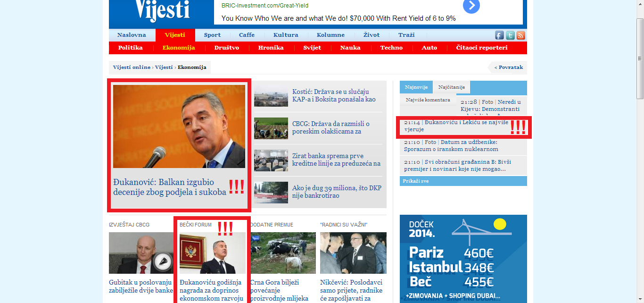Select the Najviše komentara tab
Viewport: 644px width, 303px height.
428,100
